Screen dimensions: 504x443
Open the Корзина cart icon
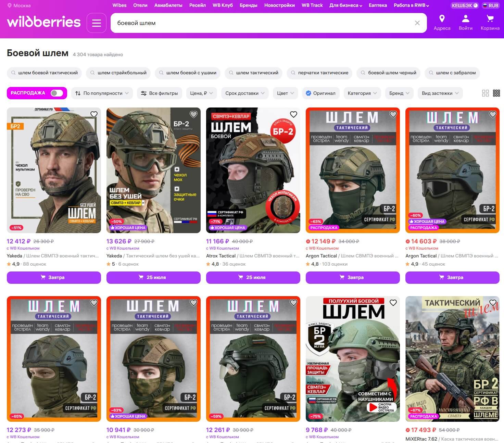pos(490,23)
